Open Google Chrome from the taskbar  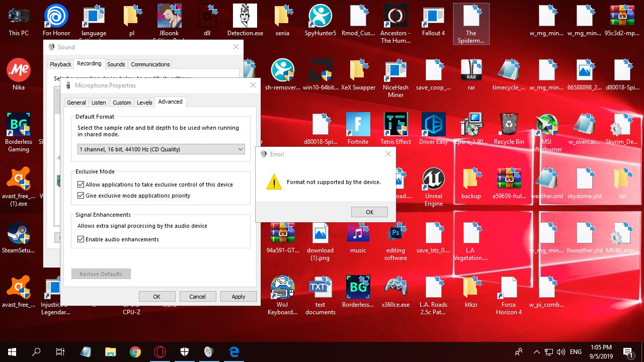point(135,351)
